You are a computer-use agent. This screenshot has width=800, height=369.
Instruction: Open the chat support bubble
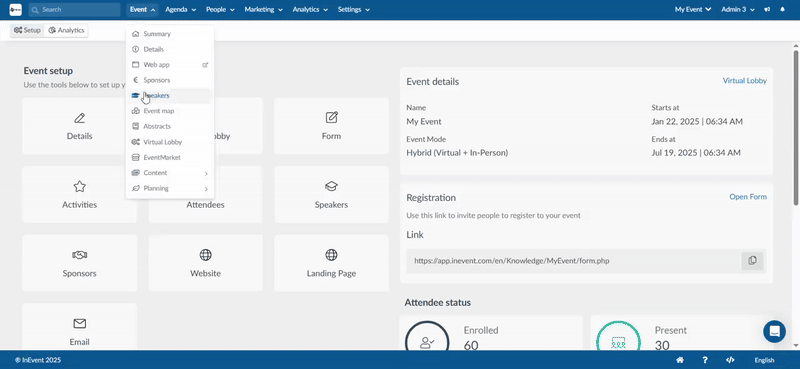coord(774,331)
